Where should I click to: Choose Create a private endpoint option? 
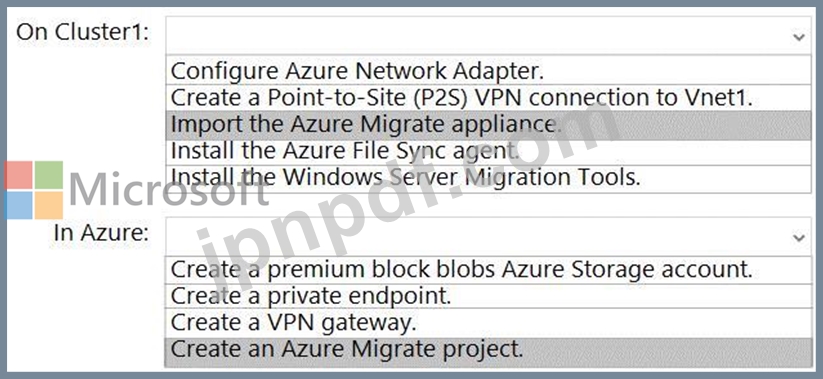tap(489, 297)
